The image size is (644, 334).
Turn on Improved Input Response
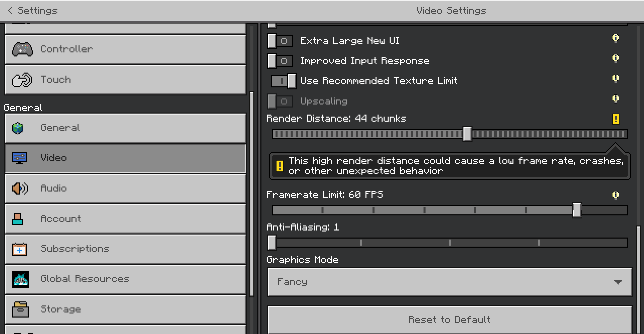click(x=280, y=61)
